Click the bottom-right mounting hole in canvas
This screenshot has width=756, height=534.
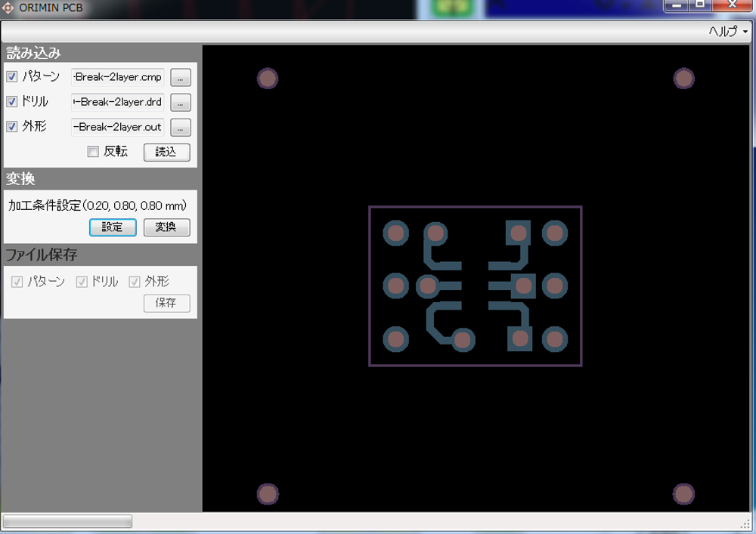(683, 494)
